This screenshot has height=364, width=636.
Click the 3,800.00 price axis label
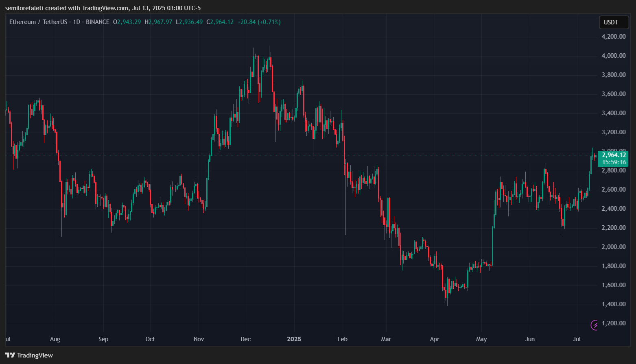[614, 75]
